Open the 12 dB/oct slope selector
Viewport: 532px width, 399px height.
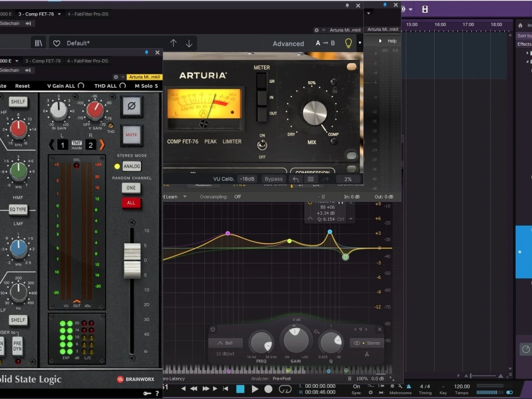[225, 354]
